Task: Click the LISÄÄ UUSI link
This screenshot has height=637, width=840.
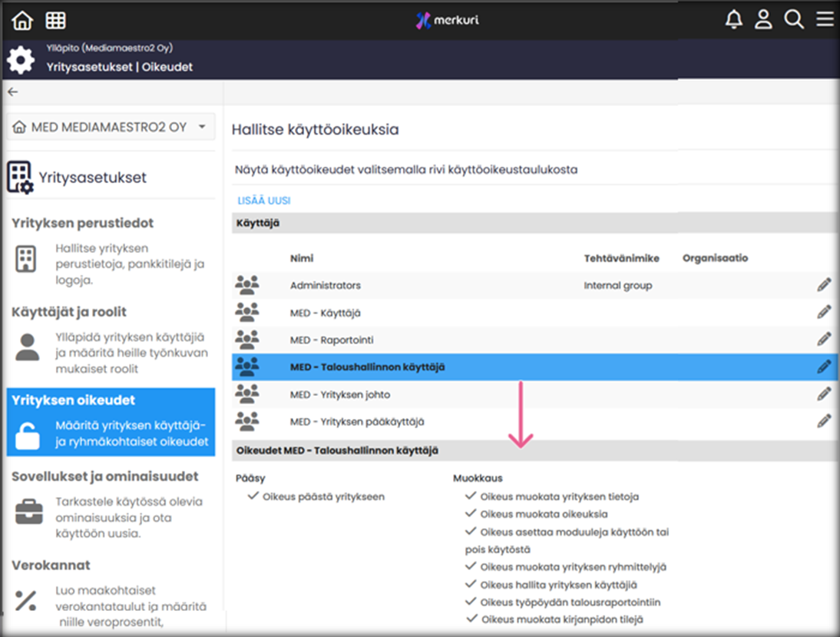Action: click(x=263, y=201)
